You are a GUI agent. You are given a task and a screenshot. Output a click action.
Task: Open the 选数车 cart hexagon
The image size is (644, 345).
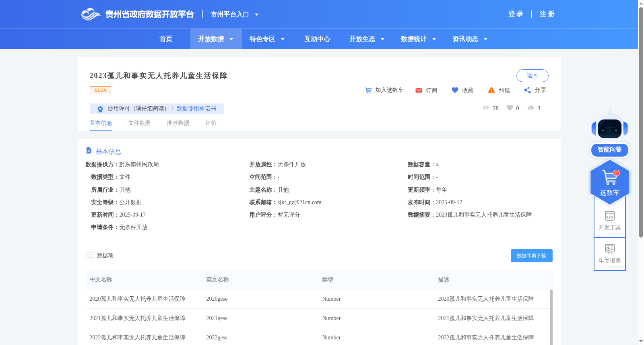[x=610, y=182]
